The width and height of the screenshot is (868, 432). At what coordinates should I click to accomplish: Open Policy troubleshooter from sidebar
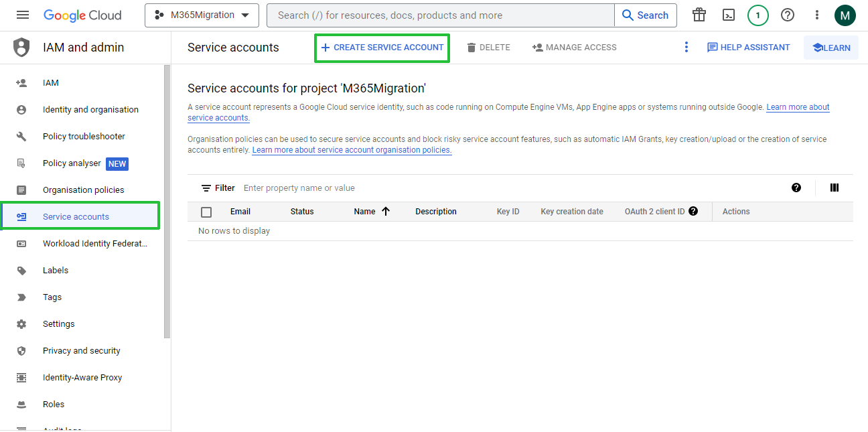84,137
